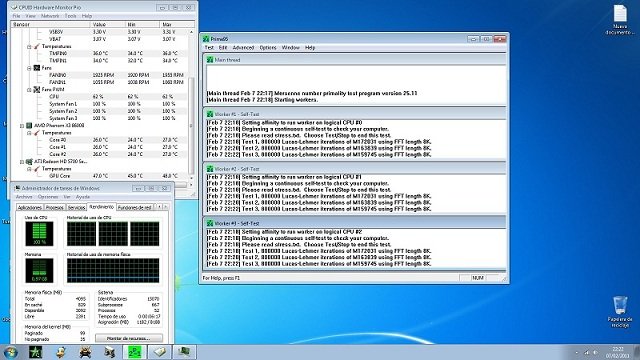The image size is (640, 360).
Task: Collapse the Fans PWM node
Action: click(29, 90)
